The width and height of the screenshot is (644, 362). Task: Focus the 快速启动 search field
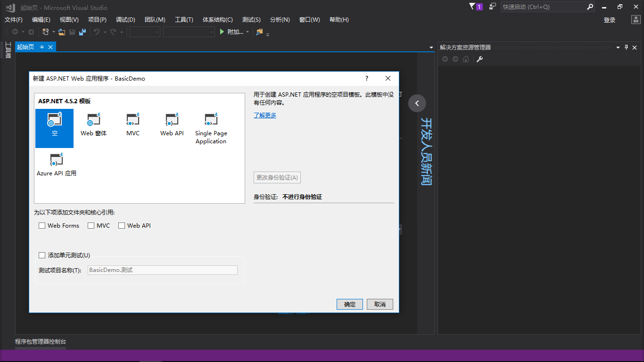click(544, 7)
